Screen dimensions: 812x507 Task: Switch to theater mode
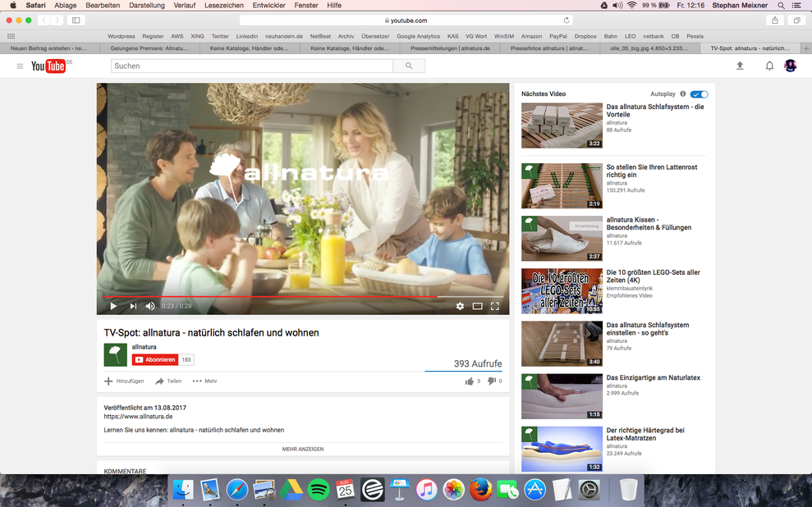[x=478, y=306]
